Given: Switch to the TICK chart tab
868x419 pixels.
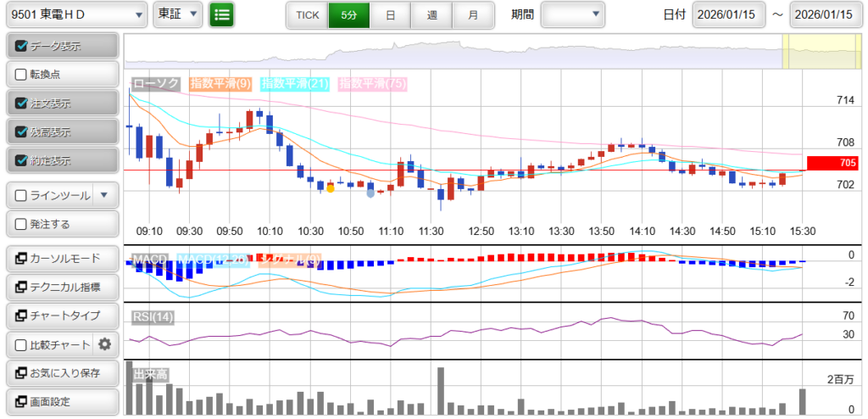Looking at the screenshot, I should (307, 14).
